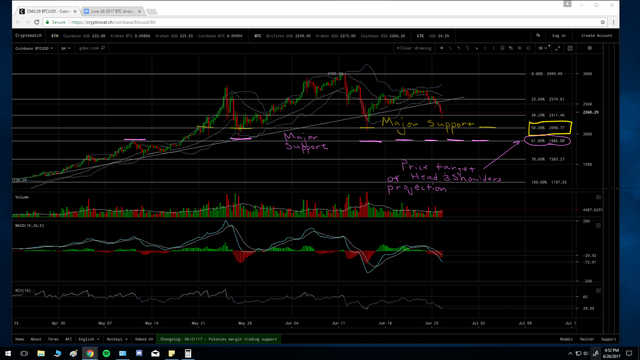Screen dimensions: 640x360
Task: Select BTC Bitfinex USD 2349.40 ticker
Action: tap(289, 36)
